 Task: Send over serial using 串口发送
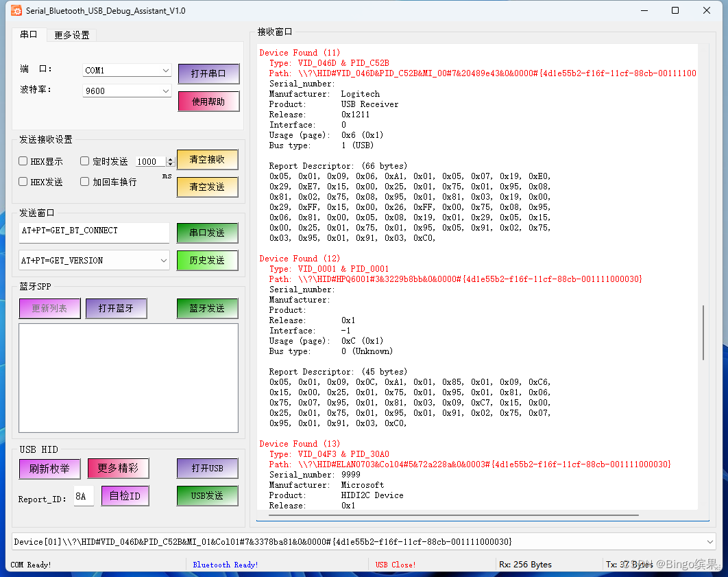pyautogui.click(x=207, y=233)
